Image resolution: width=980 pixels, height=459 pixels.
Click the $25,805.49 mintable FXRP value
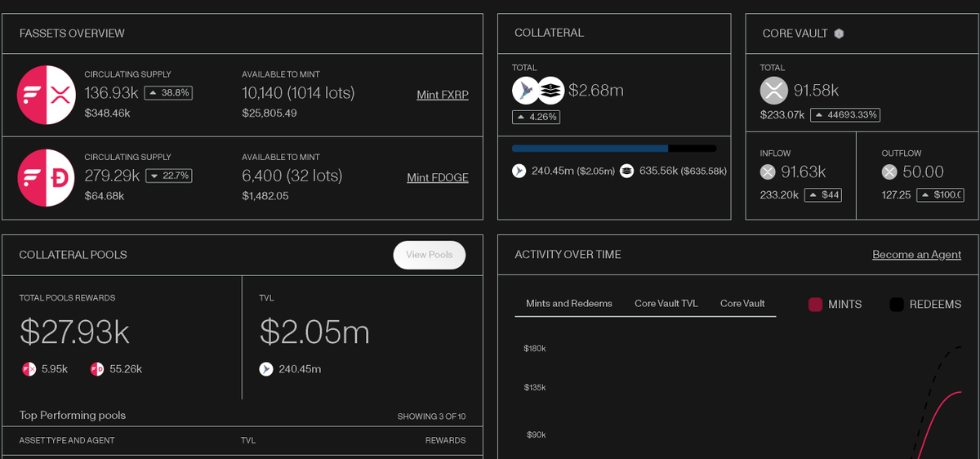269,114
